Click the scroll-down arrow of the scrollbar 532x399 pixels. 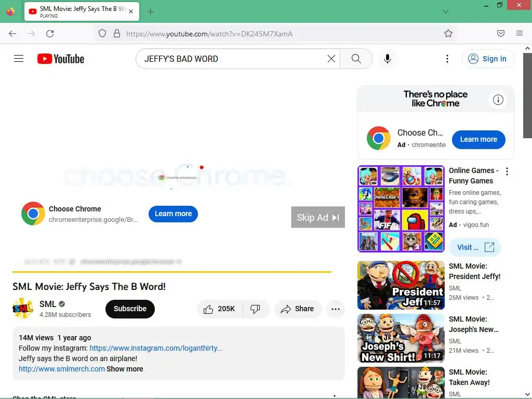(527, 395)
